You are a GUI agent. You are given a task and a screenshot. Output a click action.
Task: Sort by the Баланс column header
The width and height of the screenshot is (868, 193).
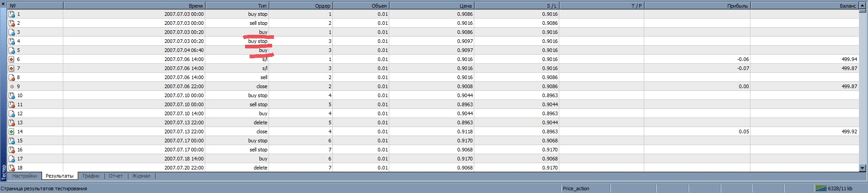click(x=804, y=6)
